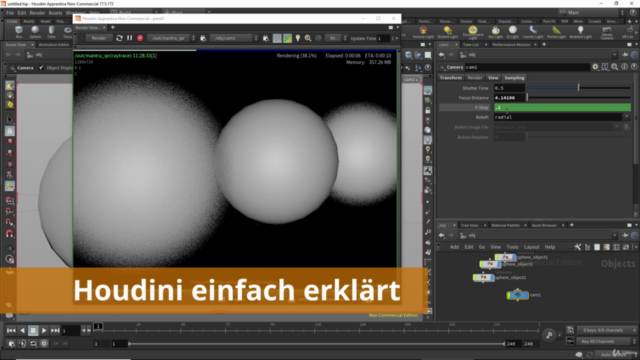
Task: Open the Performance Monitor tab
Action: tap(511, 44)
